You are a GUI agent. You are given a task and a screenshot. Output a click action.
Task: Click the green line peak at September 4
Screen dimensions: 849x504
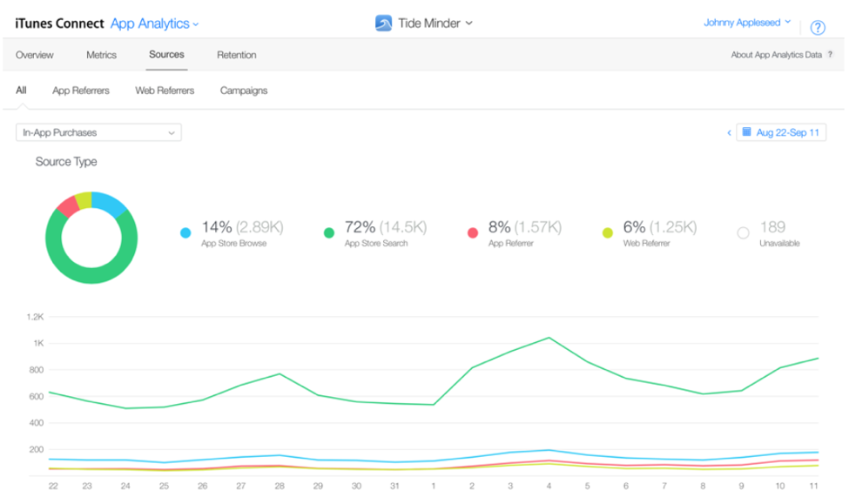(549, 338)
